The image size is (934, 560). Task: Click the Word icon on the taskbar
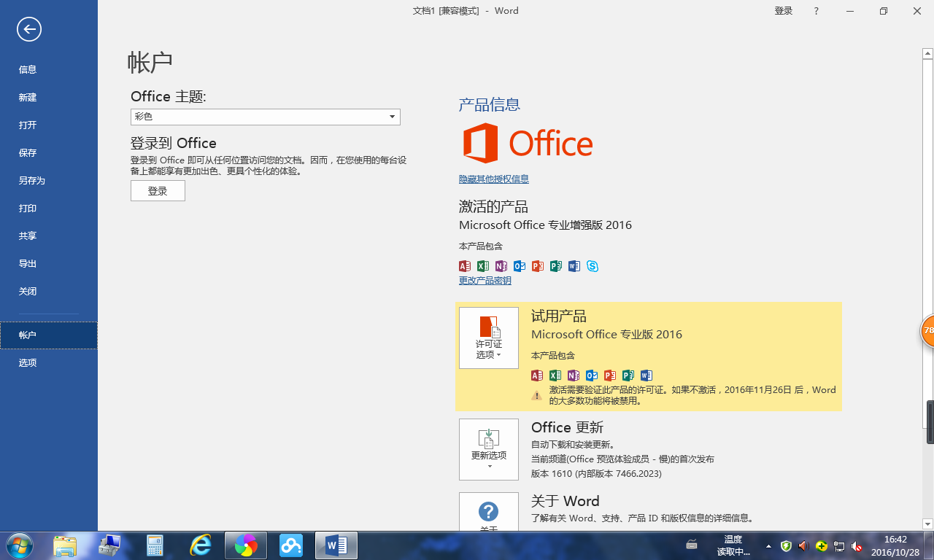click(x=336, y=545)
